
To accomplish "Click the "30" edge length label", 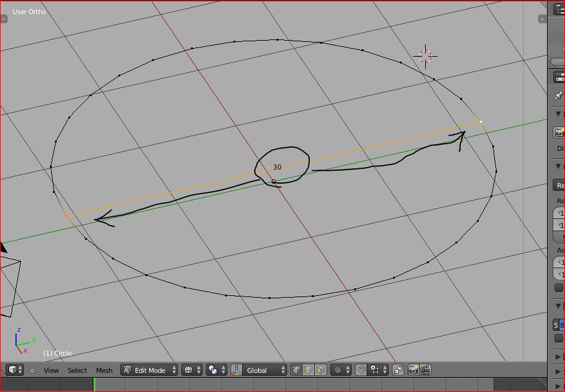I will click(x=277, y=167).
